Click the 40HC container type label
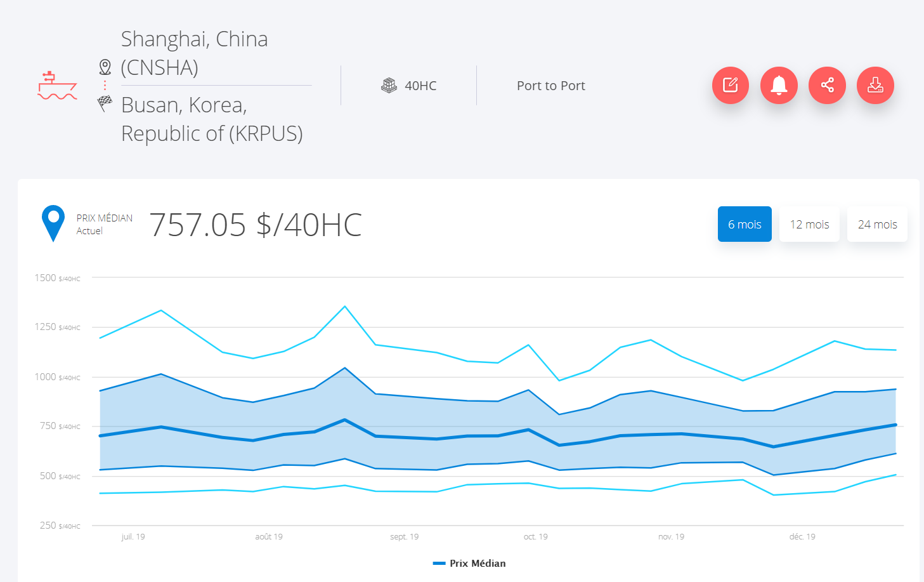924x582 pixels. click(x=420, y=86)
